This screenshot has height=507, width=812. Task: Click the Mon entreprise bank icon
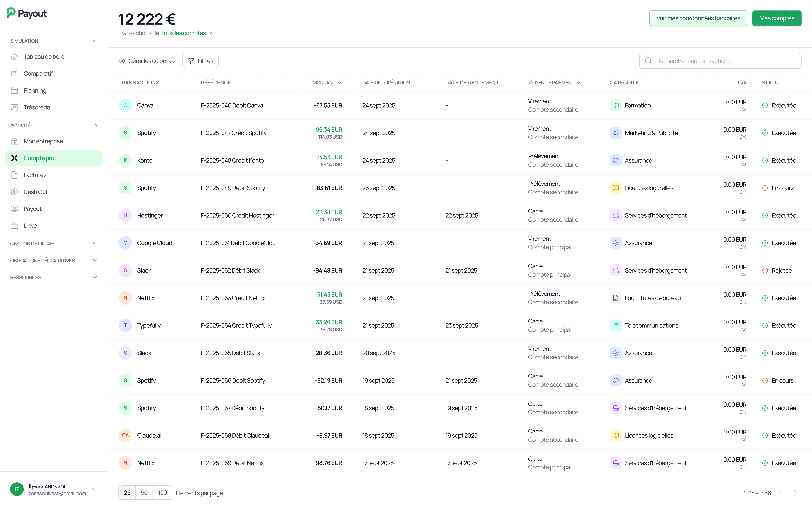pos(14,141)
